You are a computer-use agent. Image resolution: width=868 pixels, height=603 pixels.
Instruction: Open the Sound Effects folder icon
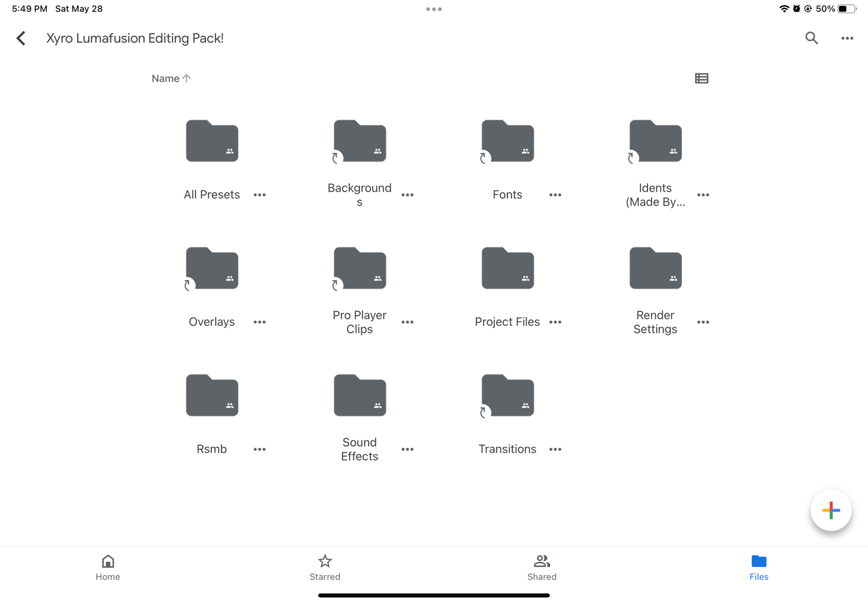359,395
